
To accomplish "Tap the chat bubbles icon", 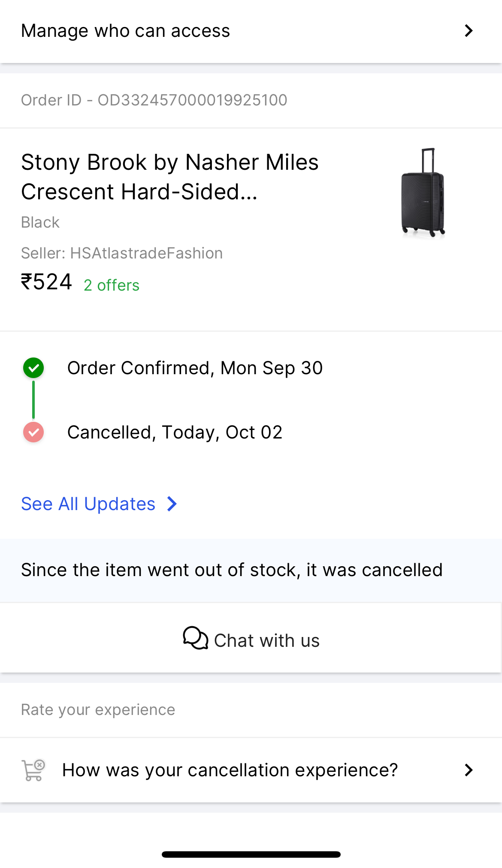I will click(195, 638).
